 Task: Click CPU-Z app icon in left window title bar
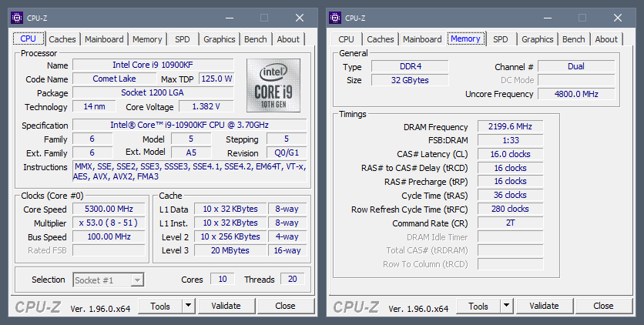[x=17, y=18]
